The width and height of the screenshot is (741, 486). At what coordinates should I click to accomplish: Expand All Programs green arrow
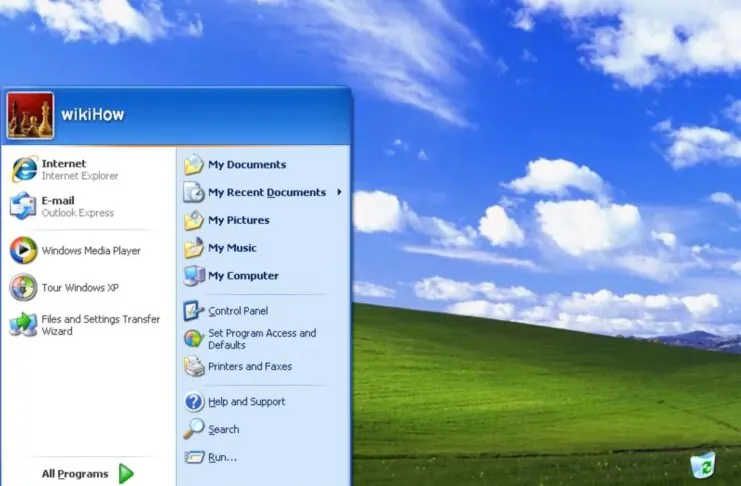[x=126, y=473]
